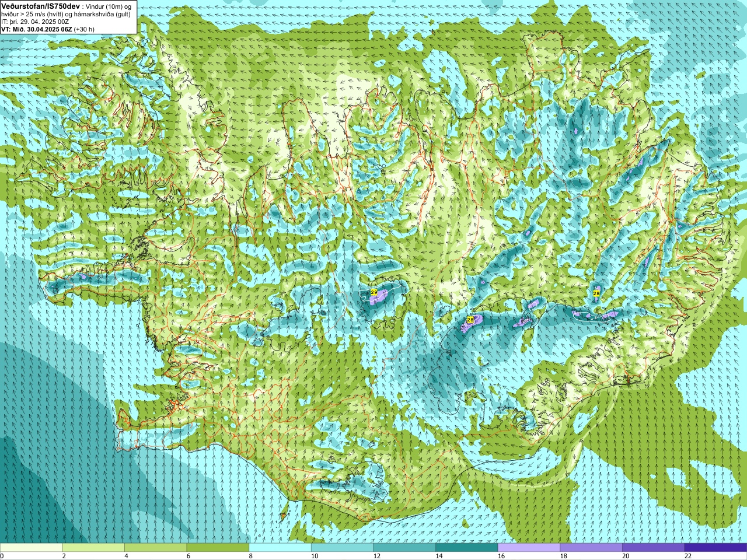This screenshot has width=747, height=560.
Task: Pick the 20–22 m/s purple legend swatch
Action: 654,548
